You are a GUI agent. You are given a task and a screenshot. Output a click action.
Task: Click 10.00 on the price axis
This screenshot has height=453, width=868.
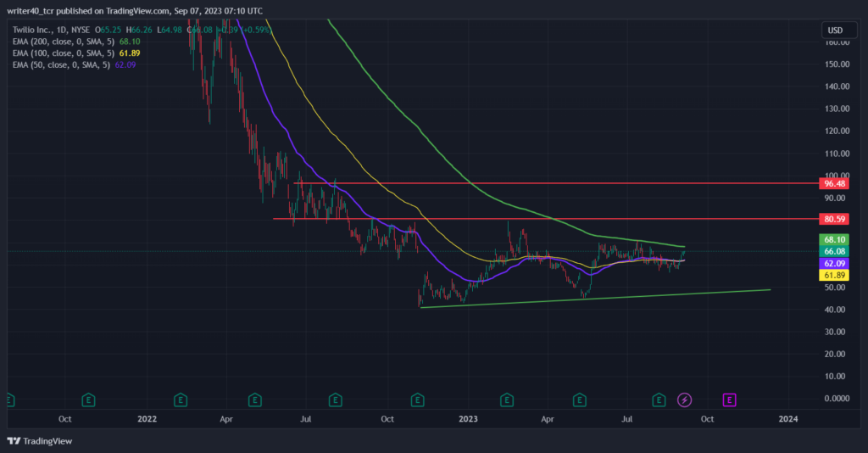pyautogui.click(x=835, y=376)
